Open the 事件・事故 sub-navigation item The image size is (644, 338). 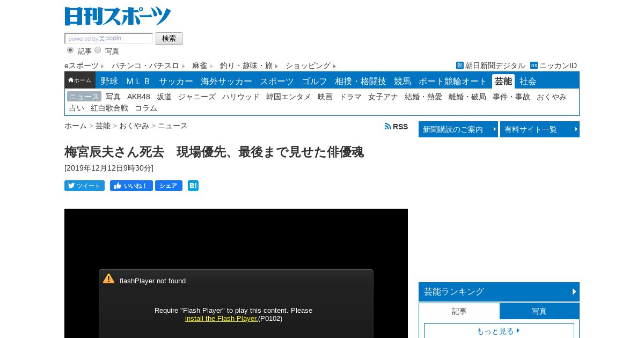coord(511,97)
